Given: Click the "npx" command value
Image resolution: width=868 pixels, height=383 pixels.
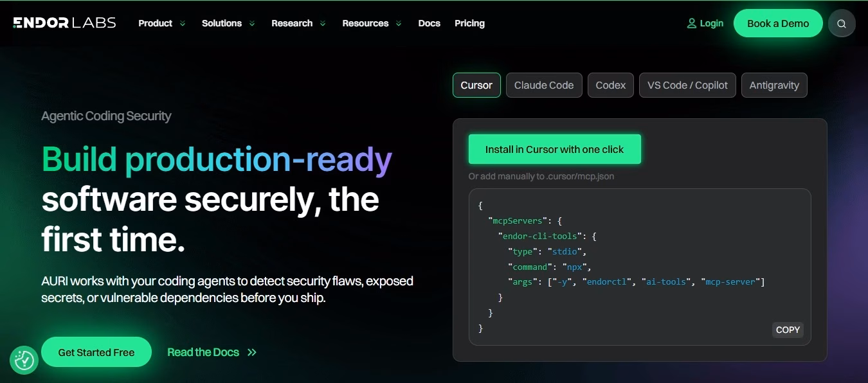Looking at the screenshot, I should tap(575, 267).
